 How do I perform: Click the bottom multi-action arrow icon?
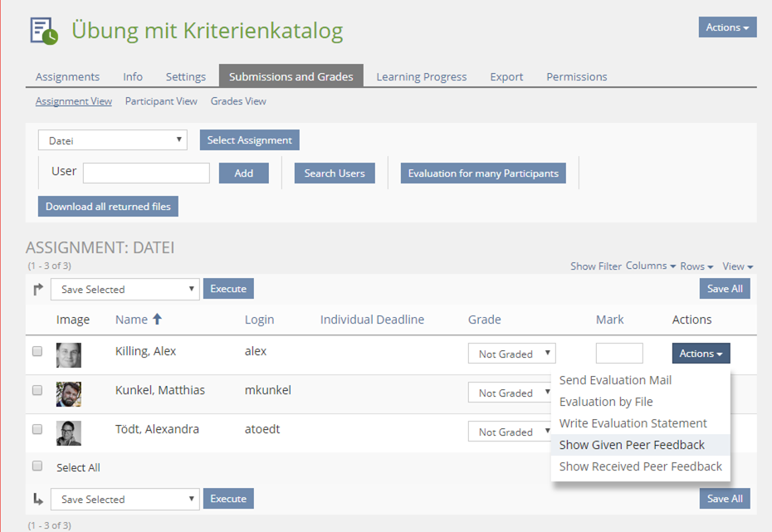(38, 499)
